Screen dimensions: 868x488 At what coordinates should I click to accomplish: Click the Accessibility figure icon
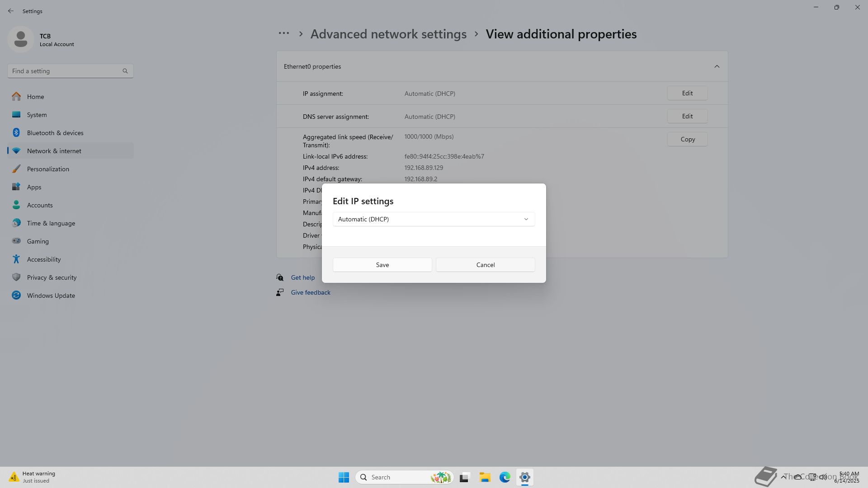tap(16, 259)
